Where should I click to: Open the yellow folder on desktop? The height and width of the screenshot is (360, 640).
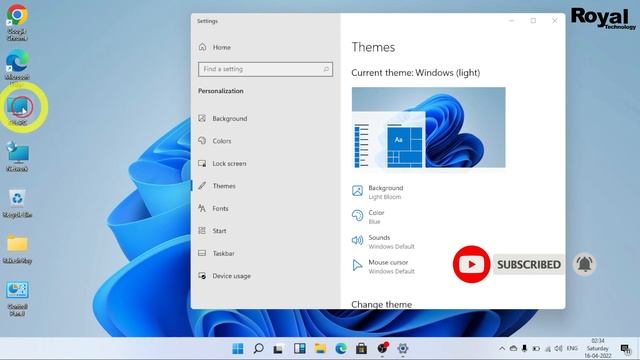[x=17, y=248]
